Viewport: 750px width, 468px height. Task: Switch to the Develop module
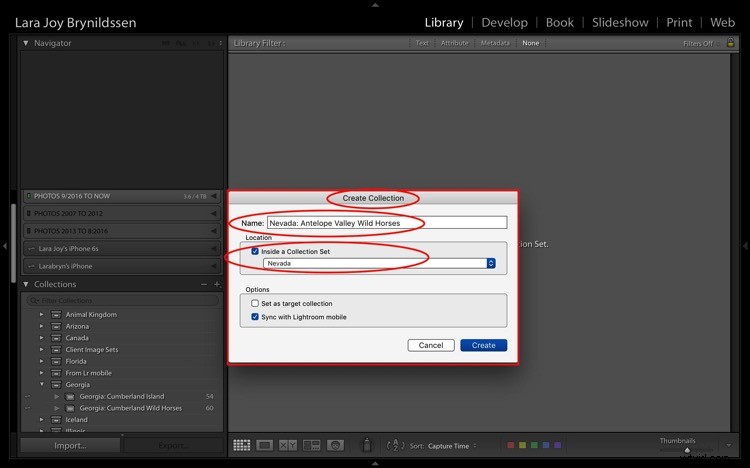[505, 22]
